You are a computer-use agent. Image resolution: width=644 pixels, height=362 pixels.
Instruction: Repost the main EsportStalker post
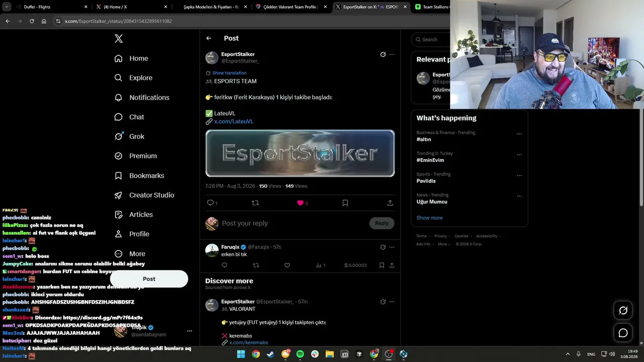click(255, 203)
